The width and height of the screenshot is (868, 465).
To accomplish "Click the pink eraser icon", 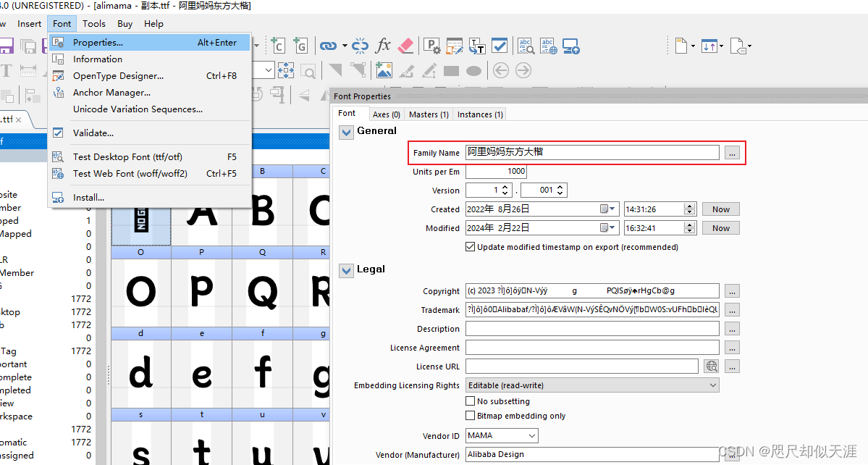I will [x=406, y=46].
